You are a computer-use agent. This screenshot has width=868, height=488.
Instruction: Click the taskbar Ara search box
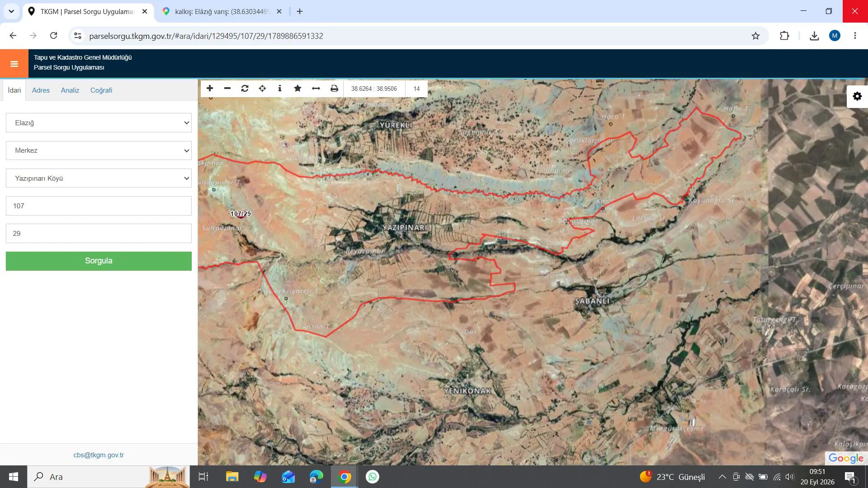(108, 477)
